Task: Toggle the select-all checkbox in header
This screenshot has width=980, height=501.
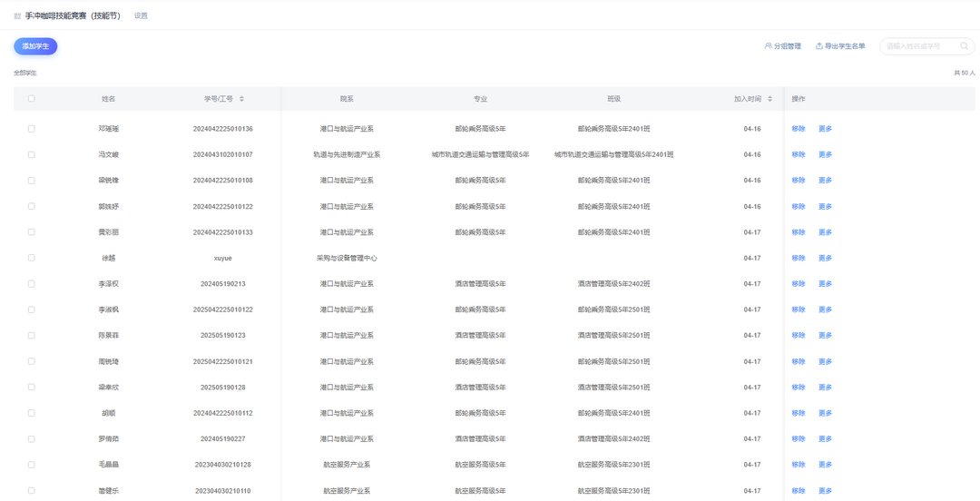Action: click(x=31, y=99)
